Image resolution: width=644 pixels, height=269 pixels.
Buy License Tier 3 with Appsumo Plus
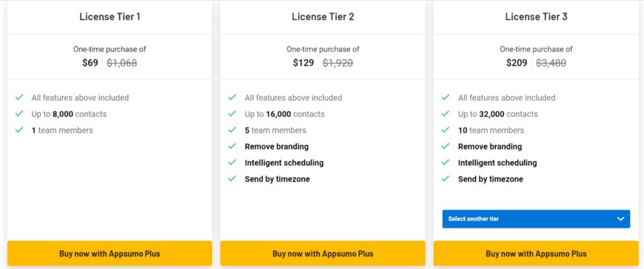(536, 253)
